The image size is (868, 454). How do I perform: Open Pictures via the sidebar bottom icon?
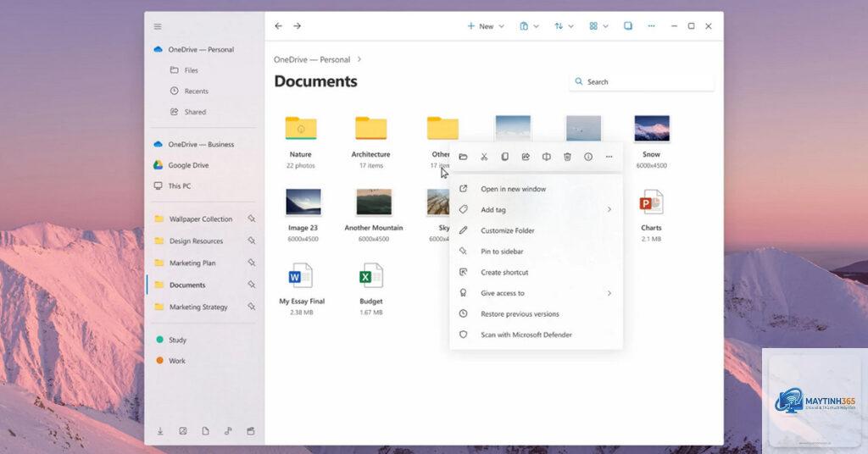click(x=183, y=431)
